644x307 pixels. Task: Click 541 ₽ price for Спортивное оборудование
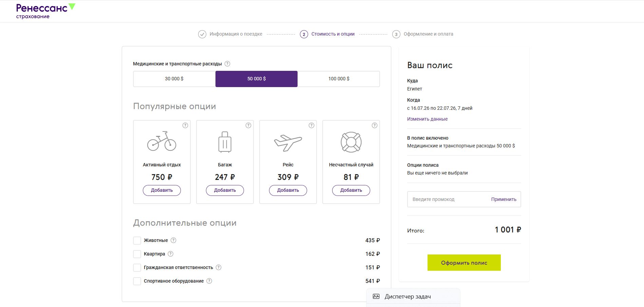pyautogui.click(x=373, y=281)
